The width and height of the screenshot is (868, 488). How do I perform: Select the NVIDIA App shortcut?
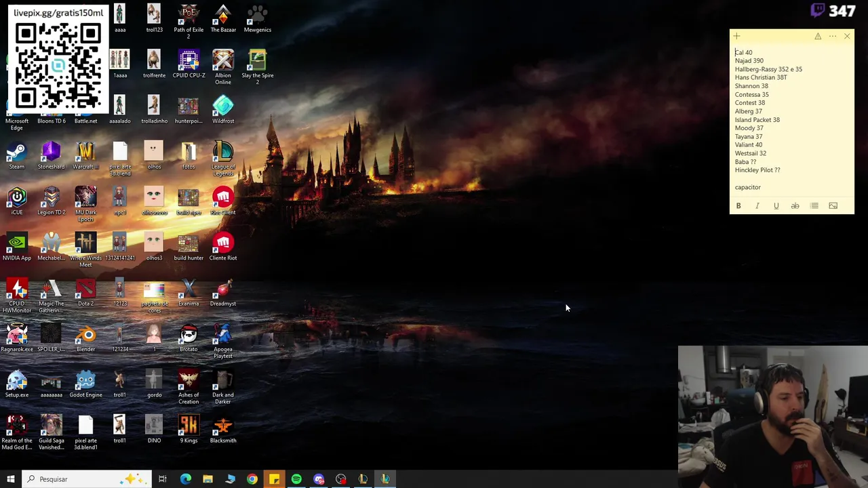[17, 247]
